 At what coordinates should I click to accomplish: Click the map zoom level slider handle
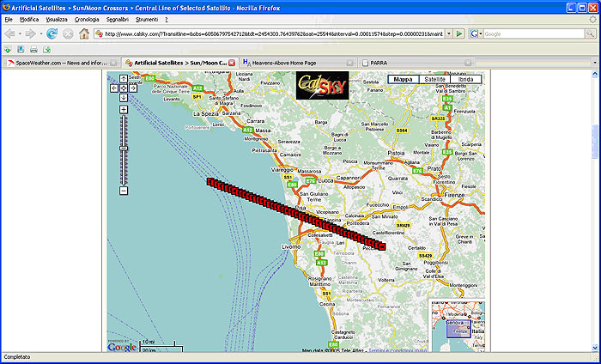point(123,146)
